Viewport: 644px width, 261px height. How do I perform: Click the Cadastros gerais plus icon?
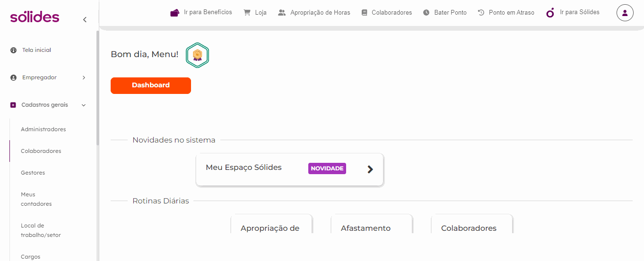[x=13, y=105]
